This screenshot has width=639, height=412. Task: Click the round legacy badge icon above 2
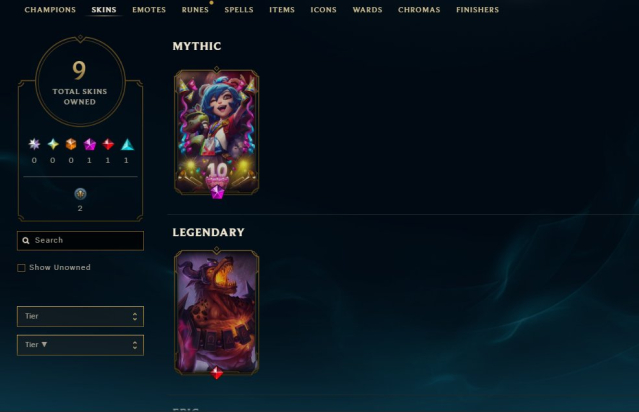80,194
